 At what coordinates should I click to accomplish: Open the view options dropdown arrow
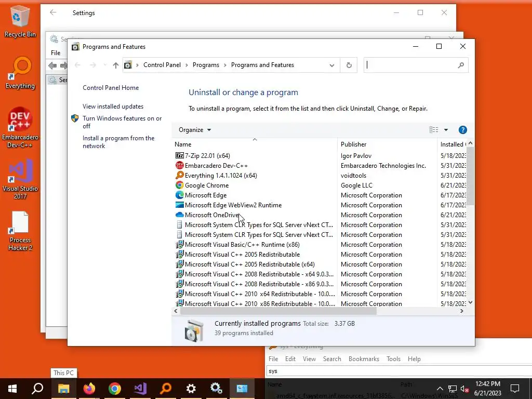click(446, 130)
